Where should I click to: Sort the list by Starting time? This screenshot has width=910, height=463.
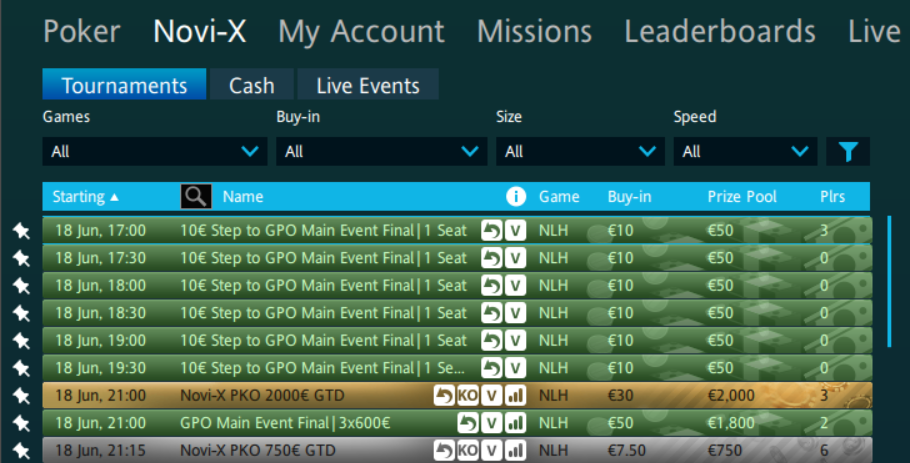point(85,197)
